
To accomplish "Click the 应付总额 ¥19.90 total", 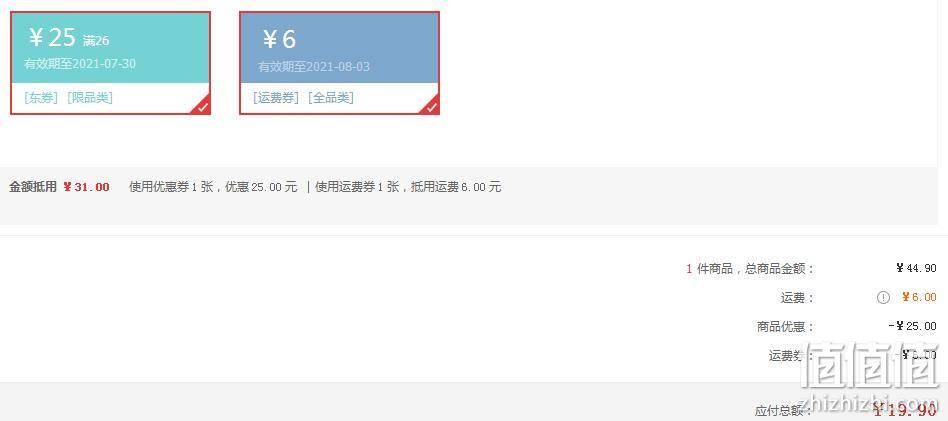I will (x=905, y=411).
